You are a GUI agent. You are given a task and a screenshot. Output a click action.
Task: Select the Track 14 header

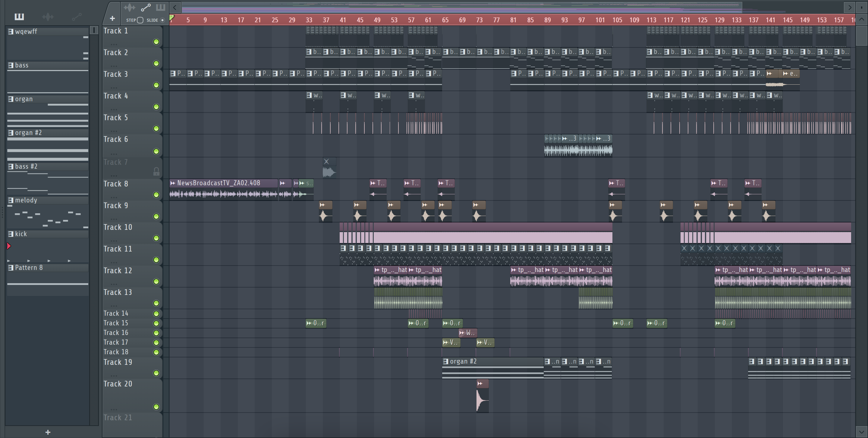[132, 314]
